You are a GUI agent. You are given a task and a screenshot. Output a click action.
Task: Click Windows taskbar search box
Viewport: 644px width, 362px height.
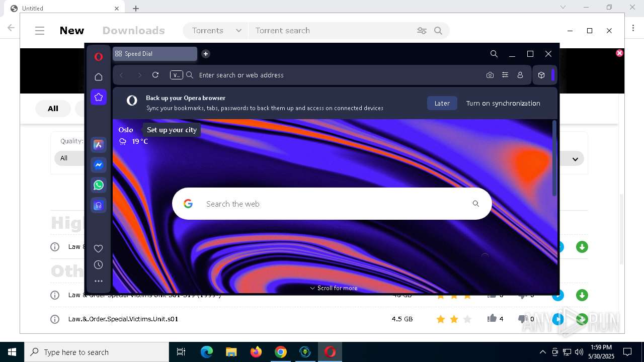(x=97, y=352)
